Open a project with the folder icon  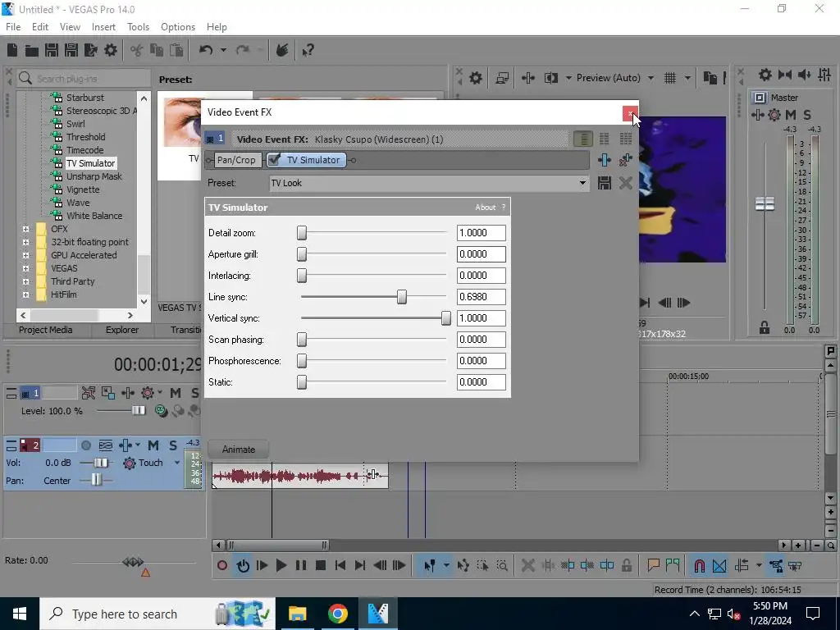click(32, 50)
